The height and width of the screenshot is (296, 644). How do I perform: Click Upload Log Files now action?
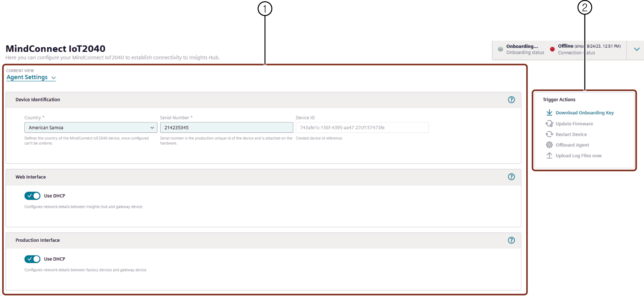[x=579, y=155]
